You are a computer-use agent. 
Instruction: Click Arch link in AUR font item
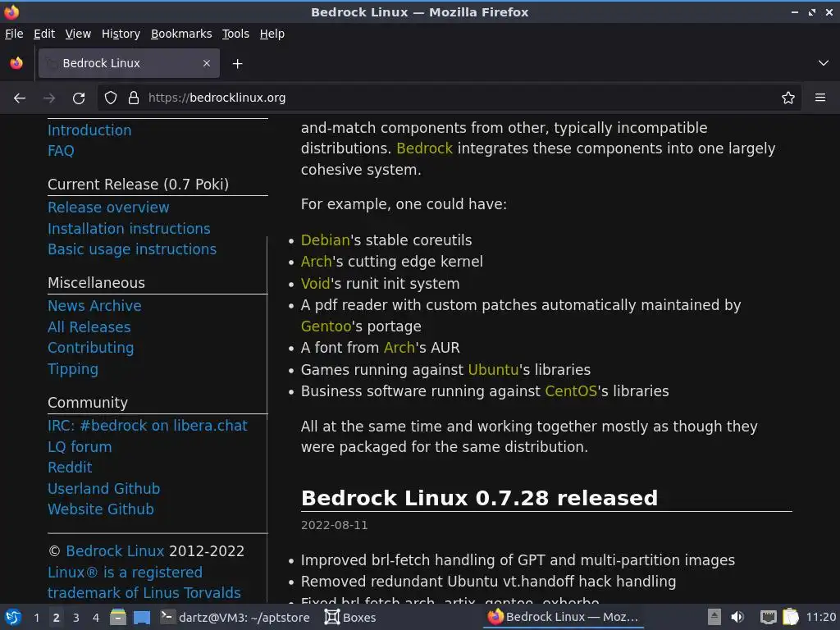click(399, 348)
